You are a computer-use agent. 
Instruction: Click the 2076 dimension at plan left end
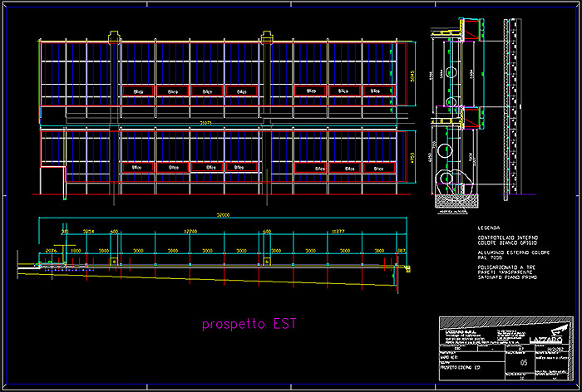[51, 249]
